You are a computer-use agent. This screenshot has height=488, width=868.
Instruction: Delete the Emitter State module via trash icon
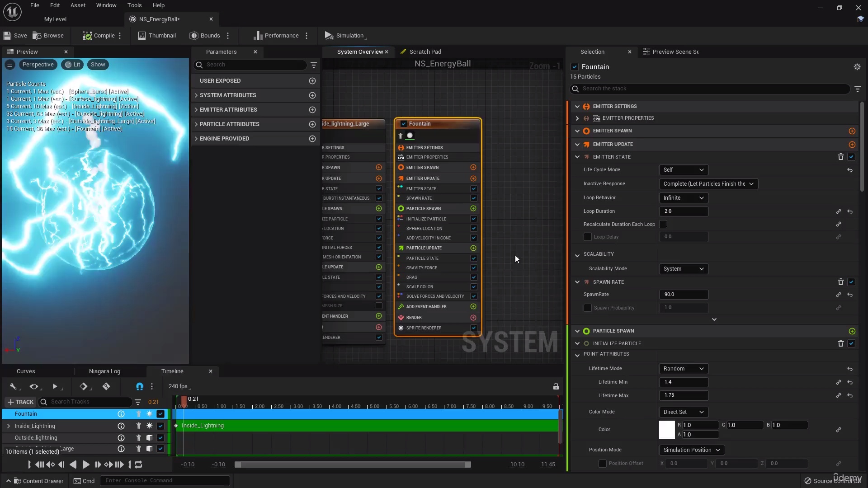[x=840, y=157]
